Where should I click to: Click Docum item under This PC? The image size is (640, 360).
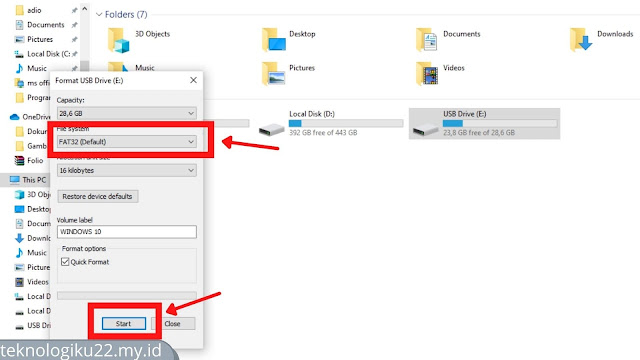pos(33,224)
